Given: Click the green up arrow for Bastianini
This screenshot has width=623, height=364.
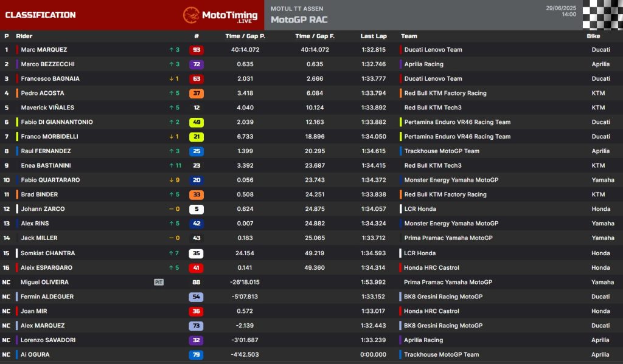Looking at the screenshot, I should (x=171, y=165).
